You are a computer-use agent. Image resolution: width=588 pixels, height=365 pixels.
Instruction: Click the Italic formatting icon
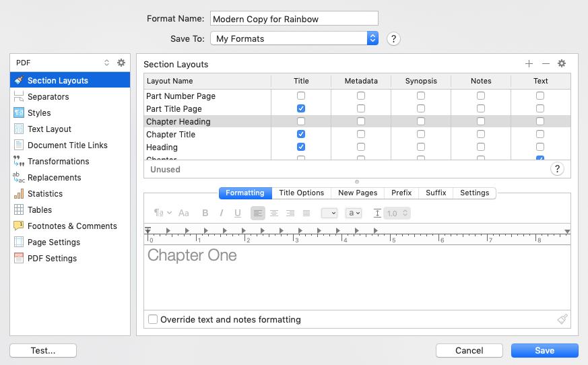click(x=222, y=213)
